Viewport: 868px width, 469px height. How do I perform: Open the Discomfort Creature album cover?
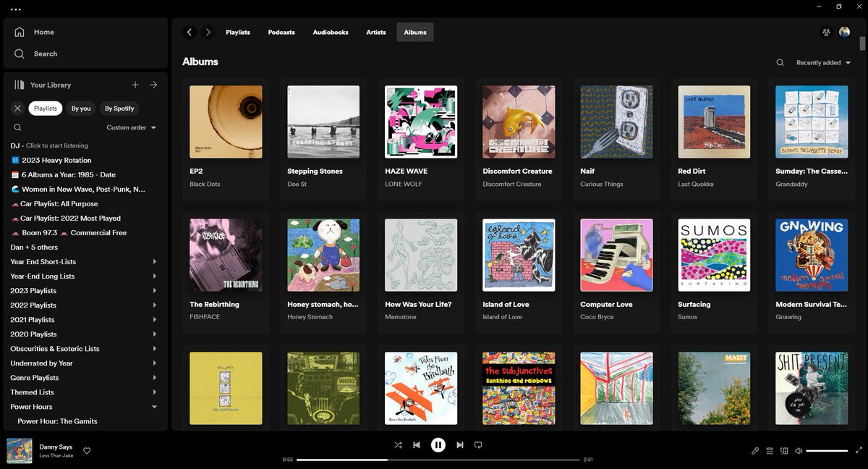(519, 122)
